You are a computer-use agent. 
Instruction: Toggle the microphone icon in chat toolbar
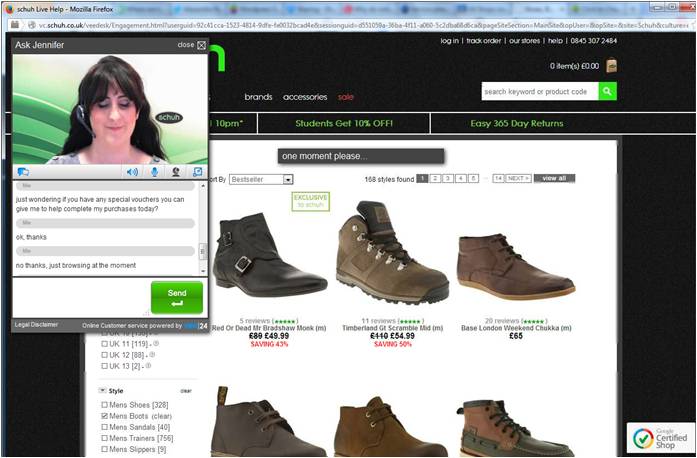(154, 172)
